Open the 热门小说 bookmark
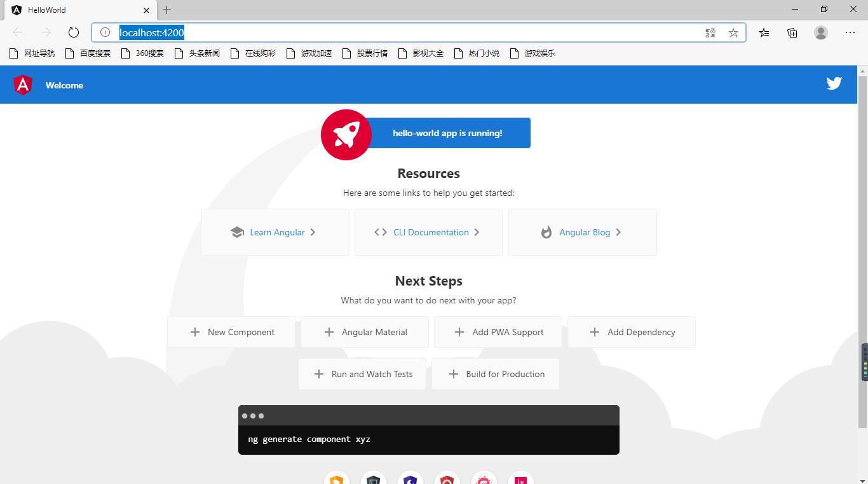The image size is (868, 484). pyautogui.click(x=477, y=53)
